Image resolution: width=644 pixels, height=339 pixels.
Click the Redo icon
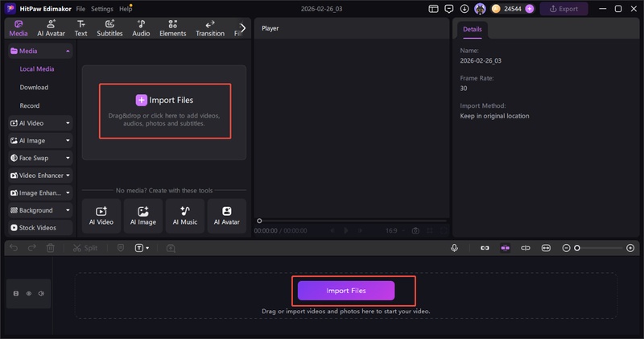(x=31, y=248)
